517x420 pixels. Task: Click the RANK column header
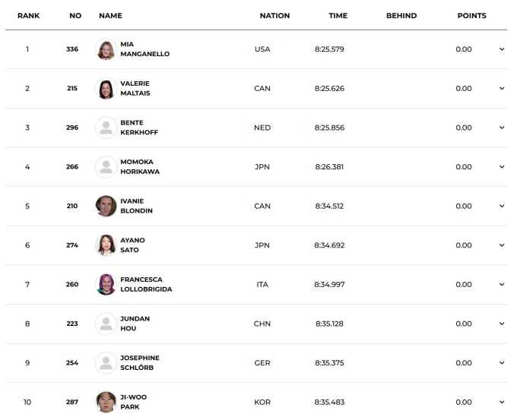(x=28, y=16)
